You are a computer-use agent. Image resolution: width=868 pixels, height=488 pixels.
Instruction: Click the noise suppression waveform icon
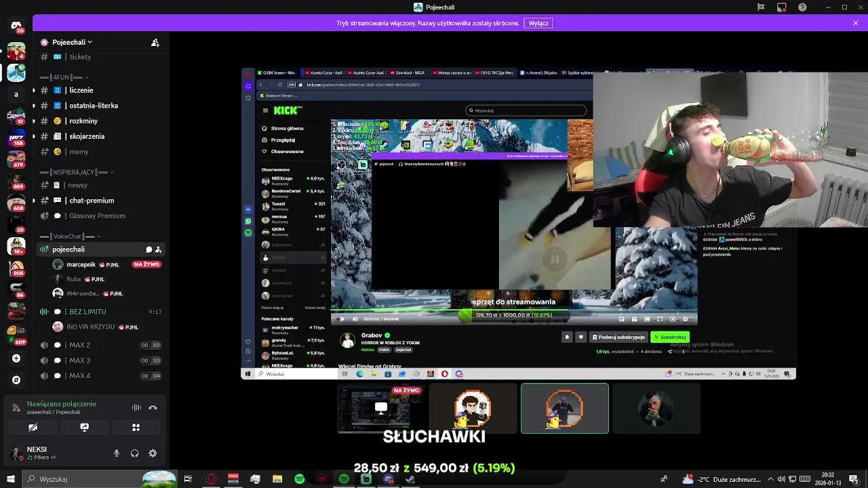[x=136, y=408]
